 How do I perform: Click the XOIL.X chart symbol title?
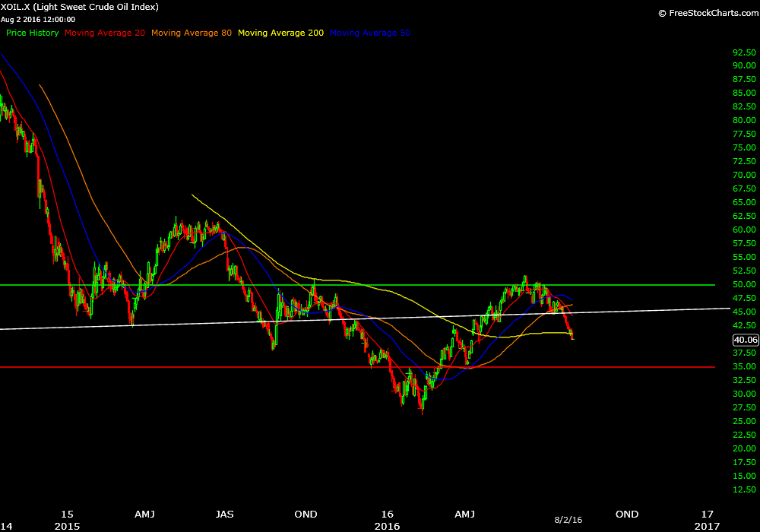[x=80, y=7]
